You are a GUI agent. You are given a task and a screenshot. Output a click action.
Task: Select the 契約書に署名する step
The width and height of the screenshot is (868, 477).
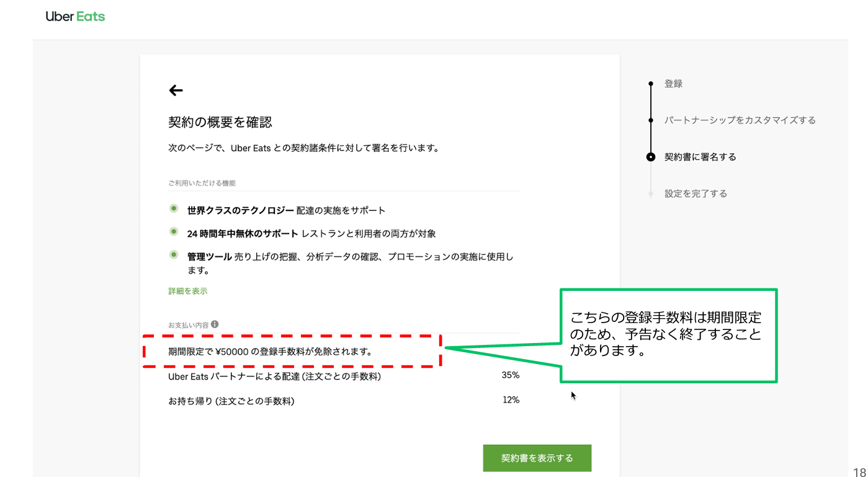click(x=700, y=157)
